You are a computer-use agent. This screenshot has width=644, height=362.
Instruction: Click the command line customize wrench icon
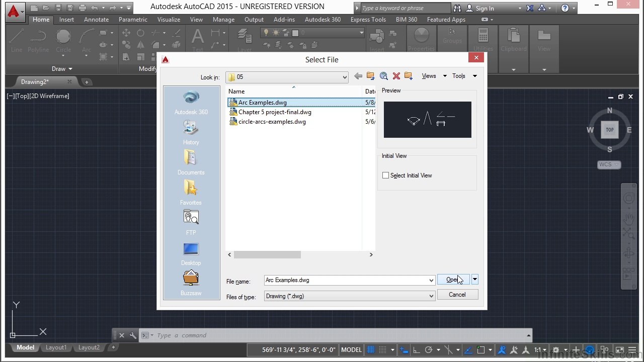(133, 335)
